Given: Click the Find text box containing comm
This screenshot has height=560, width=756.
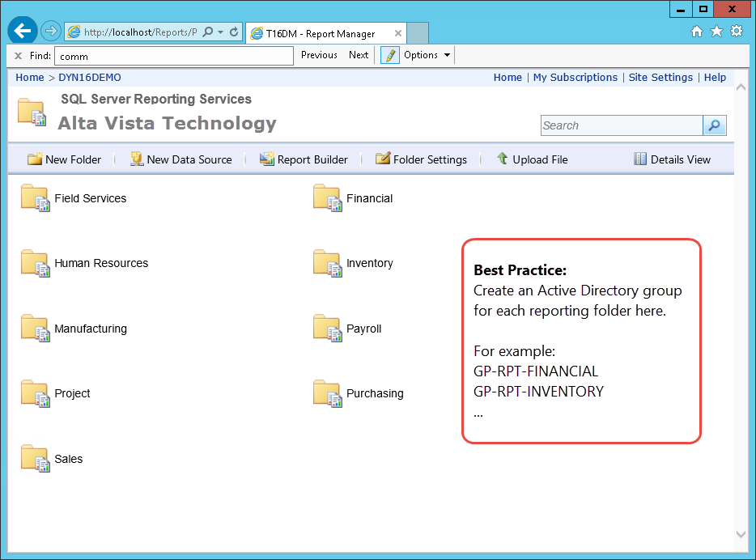Looking at the screenshot, I should [174, 56].
